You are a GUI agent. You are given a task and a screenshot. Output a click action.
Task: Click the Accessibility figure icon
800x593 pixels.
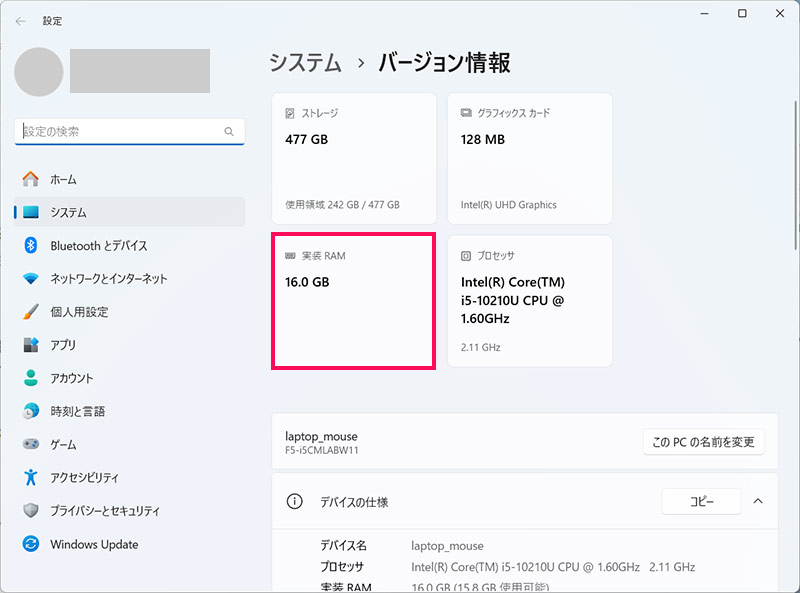click(x=31, y=477)
